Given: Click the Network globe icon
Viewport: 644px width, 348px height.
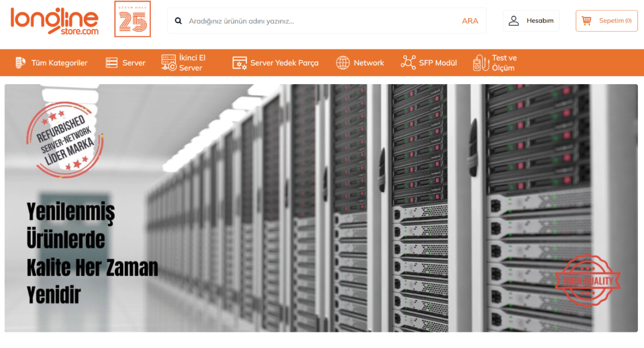Looking at the screenshot, I should tap(343, 63).
